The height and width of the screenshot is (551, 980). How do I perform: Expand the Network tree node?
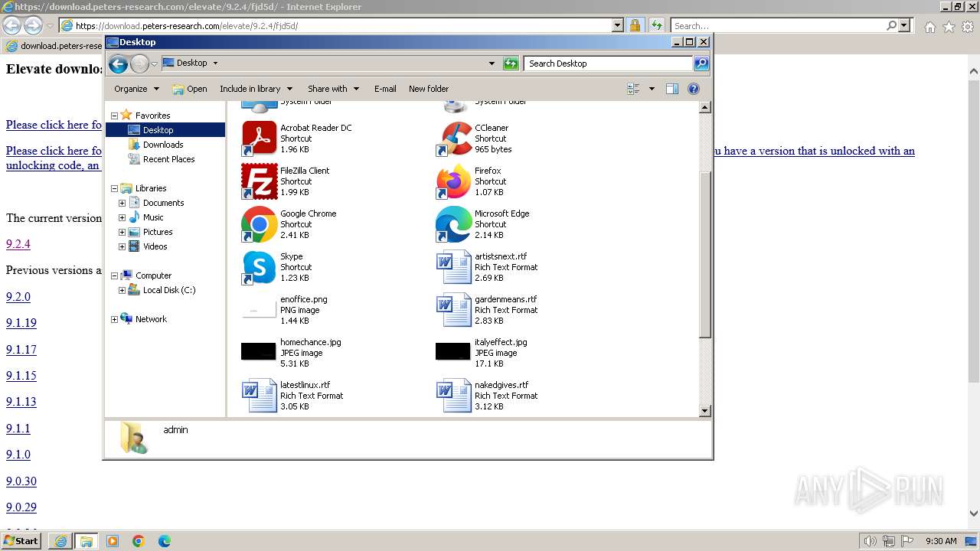pyautogui.click(x=114, y=319)
